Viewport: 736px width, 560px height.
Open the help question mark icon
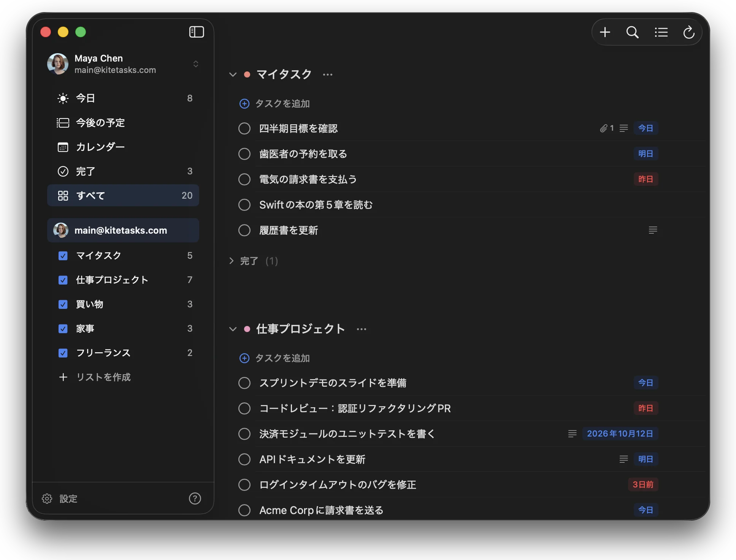tap(195, 498)
